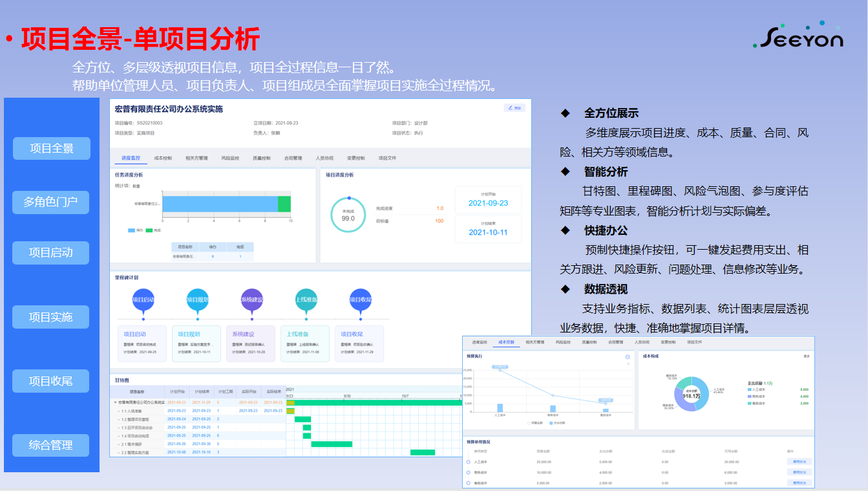Collapse the top-level Gantt project row arrow
Image resolution: width=868 pixels, height=491 pixels.
[116, 402]
